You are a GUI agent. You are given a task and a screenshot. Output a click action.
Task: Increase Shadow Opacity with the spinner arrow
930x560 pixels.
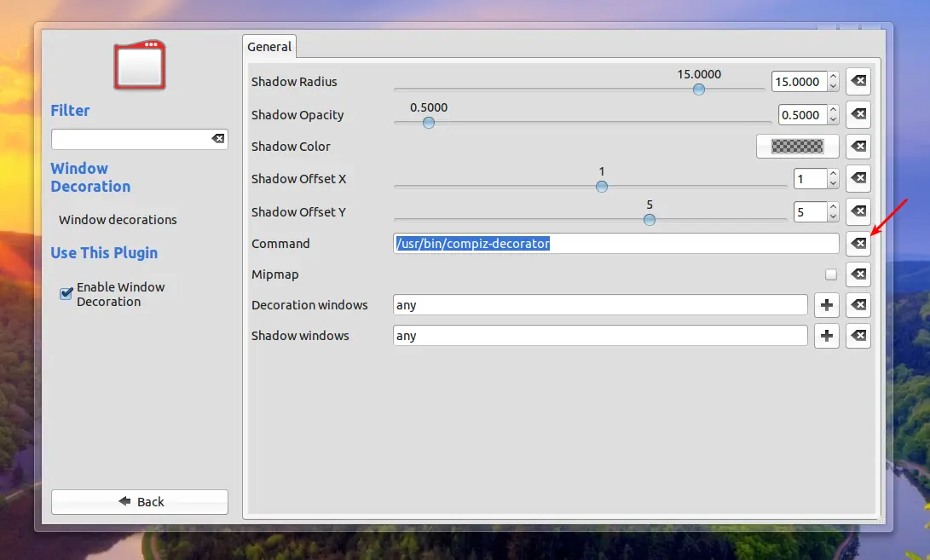coord(834,110)
